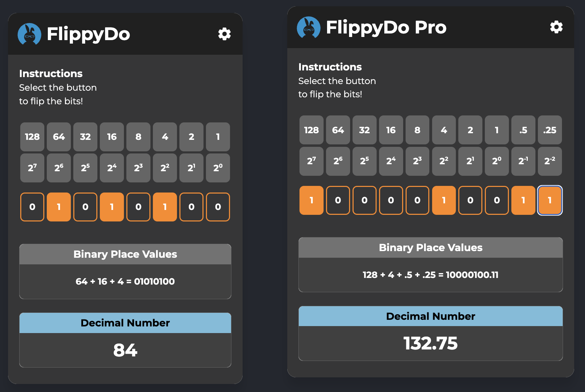Flip the 128 bit in FlippyDo
The height and width of the screenshot is (392, 585).
pos(32,207)
